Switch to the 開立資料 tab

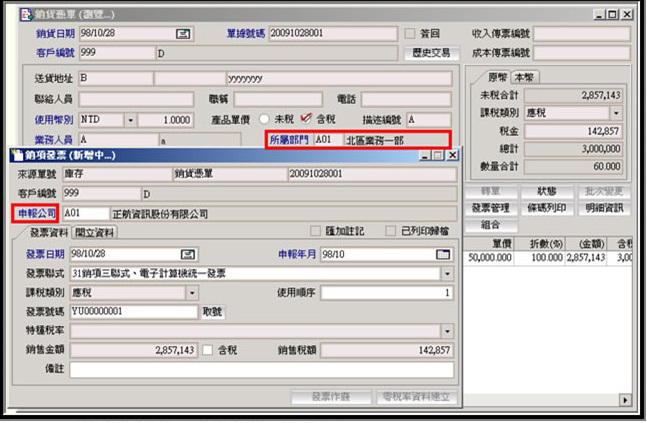click(96, 232)
